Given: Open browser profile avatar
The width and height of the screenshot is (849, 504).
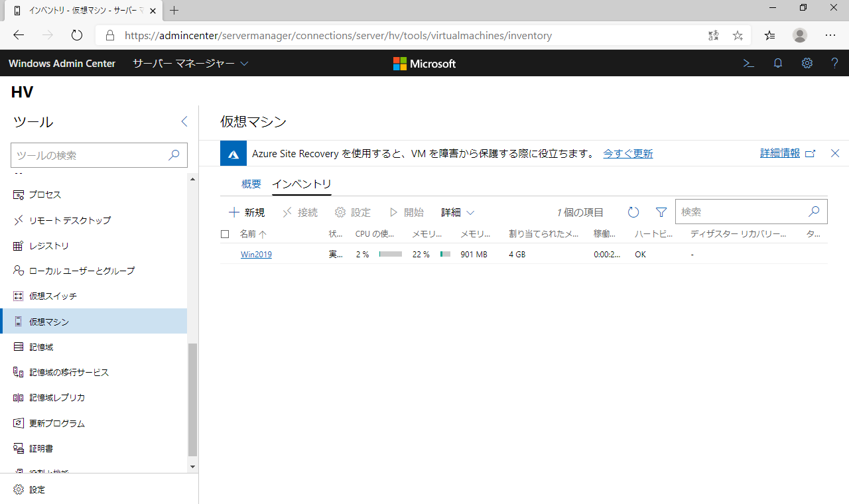Looking at the screenshot, I should (x=800, y=35).
